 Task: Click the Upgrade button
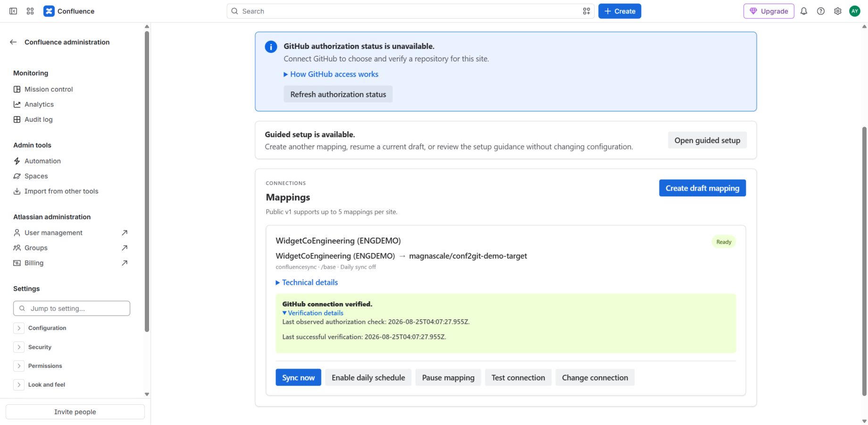(x=769, y=11)
